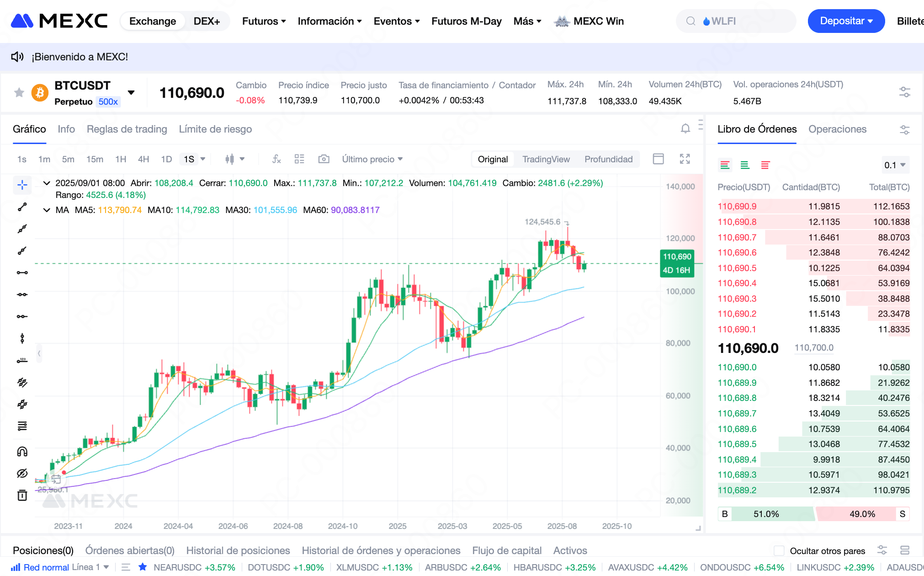The image size is (924, 576).
Task: Open the Último precio dropdown
Action: 372,159
